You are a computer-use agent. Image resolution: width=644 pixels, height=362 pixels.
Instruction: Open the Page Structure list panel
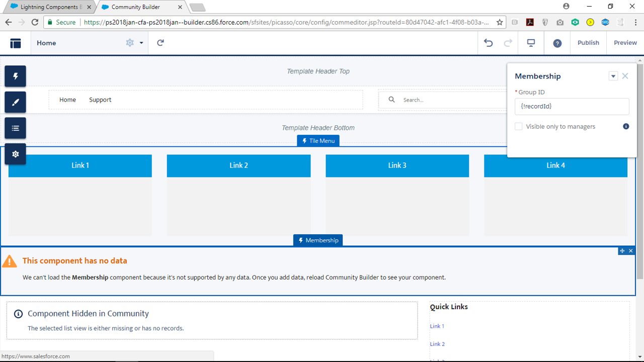point(16,128)
